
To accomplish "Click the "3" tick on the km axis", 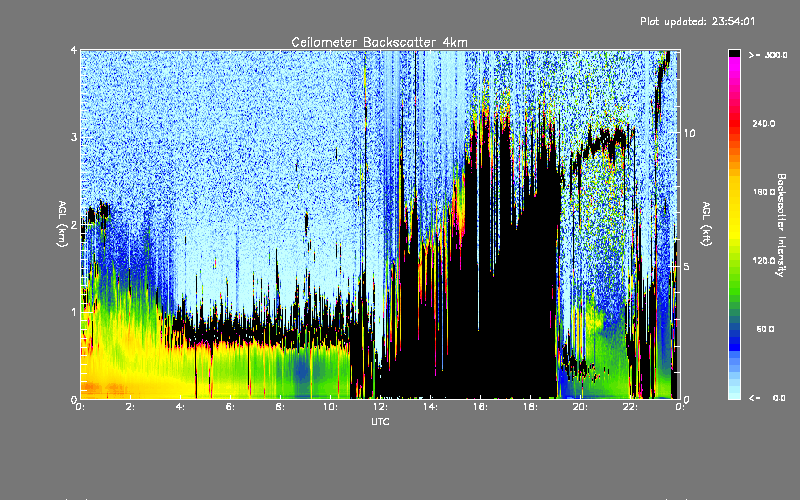I will point(74,138).
